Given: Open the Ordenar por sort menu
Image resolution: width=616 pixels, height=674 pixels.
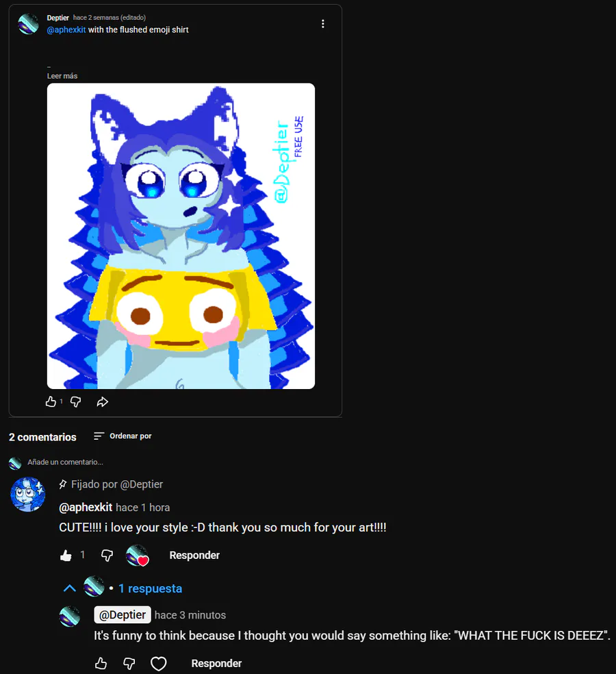Looking at the screenshot, I should (123, 436).
